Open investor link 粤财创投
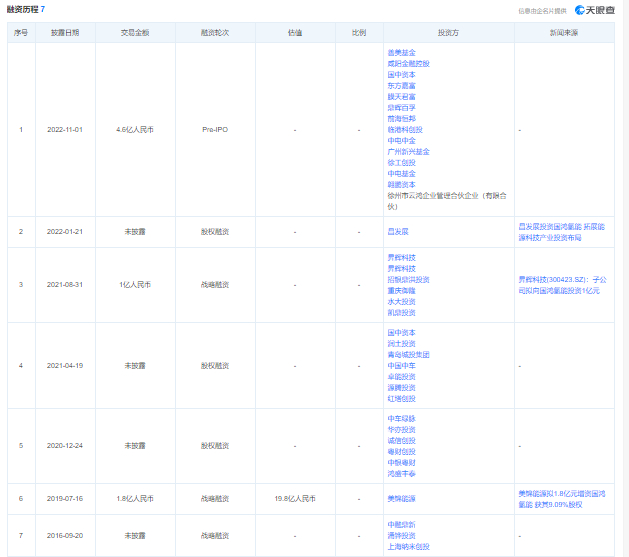Screen dimensions: 629x557 click(x=401, y=452)
